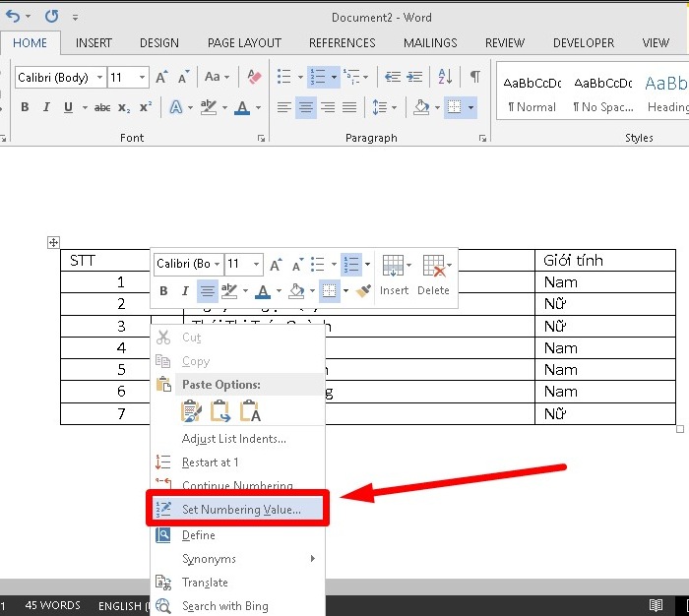This screenshot has width=689, height=616.
Task: Click Merge List paste option icon
Action: (x=220, y=410)
